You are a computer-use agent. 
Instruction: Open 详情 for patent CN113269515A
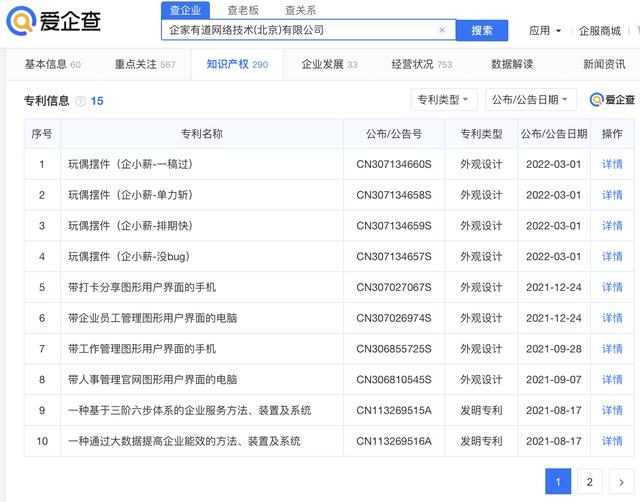pos(612,410)
